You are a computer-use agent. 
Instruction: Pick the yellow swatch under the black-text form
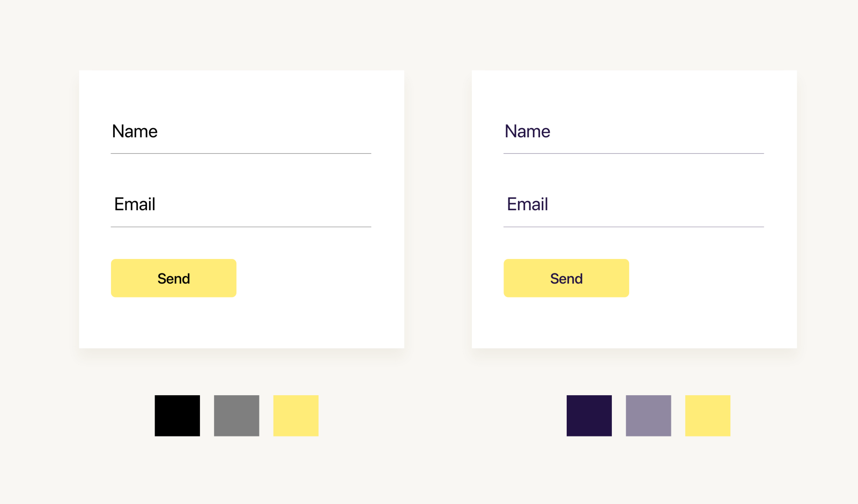click(295, 416)
